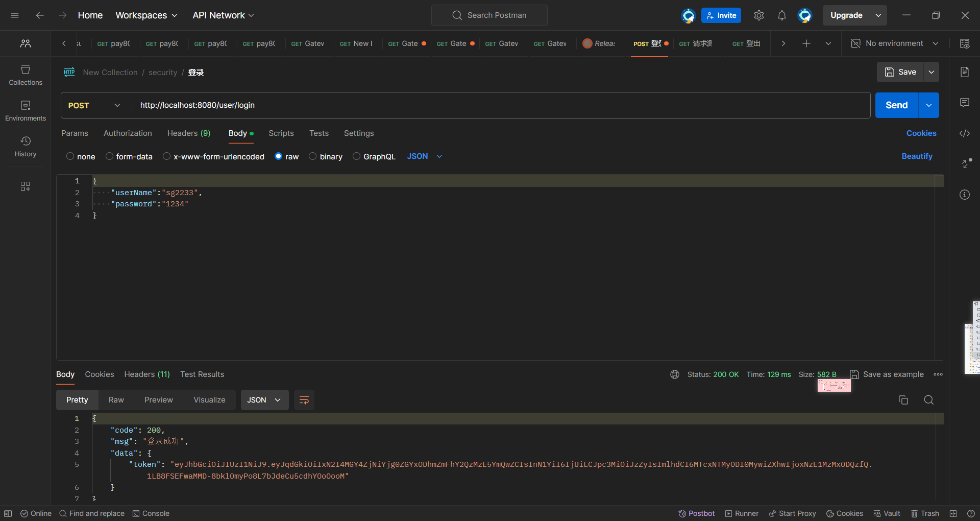Open the help icon in status bar
This screenshot has width=980, height=521.
[x=971, y=513]
